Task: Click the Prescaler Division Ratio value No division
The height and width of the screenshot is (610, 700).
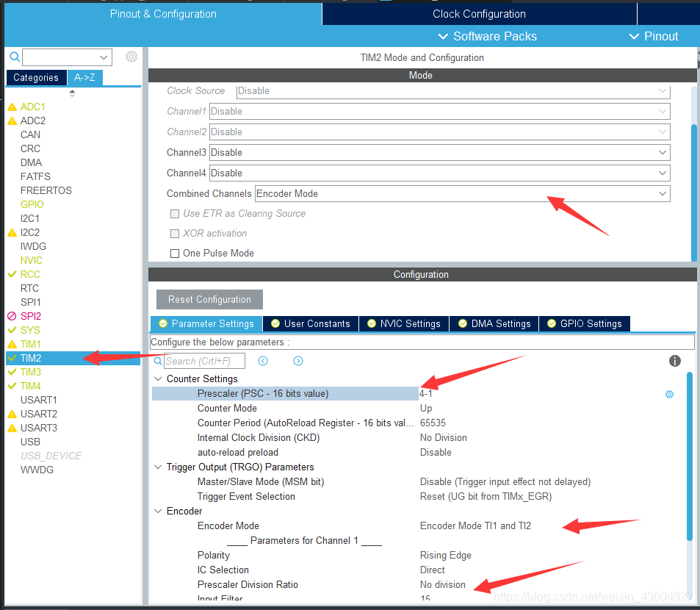Action: click(442, 584)
